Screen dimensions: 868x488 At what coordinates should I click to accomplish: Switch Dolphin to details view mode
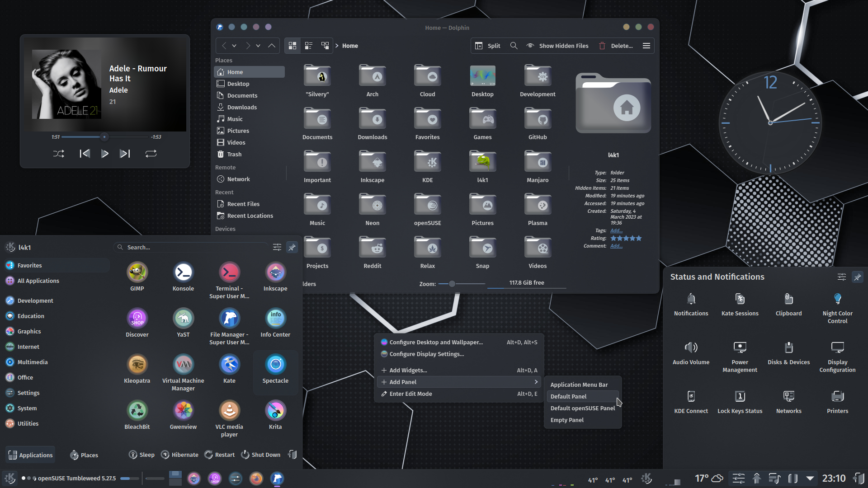tap(325, 46)
